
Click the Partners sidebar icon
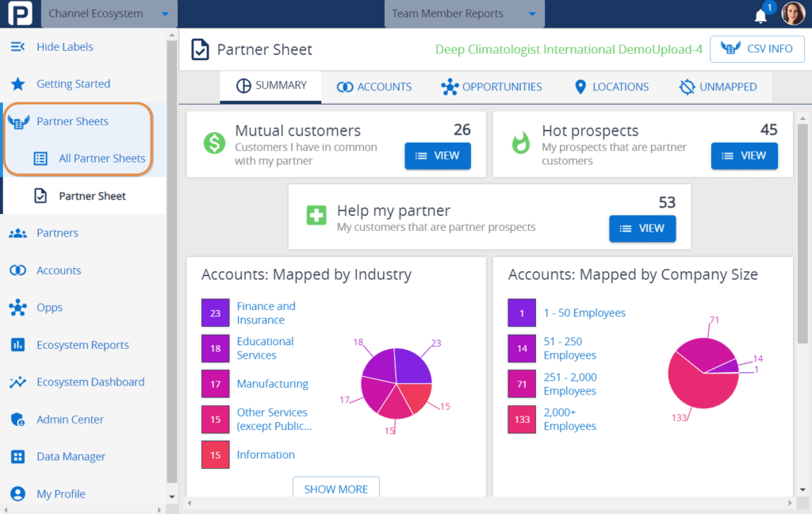[16, 232]
